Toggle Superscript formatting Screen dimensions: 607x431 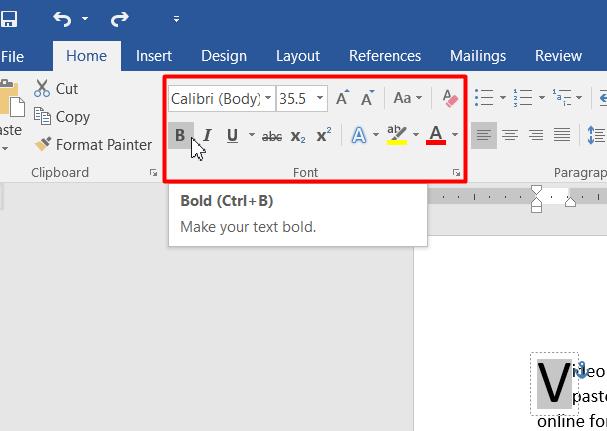coord(324,135)
